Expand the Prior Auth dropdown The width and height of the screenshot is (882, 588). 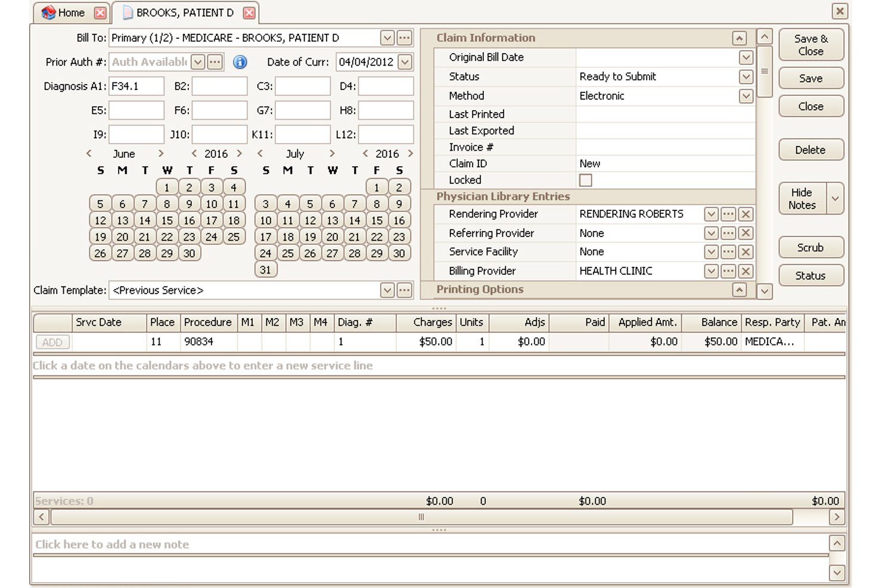coord(198,62)
